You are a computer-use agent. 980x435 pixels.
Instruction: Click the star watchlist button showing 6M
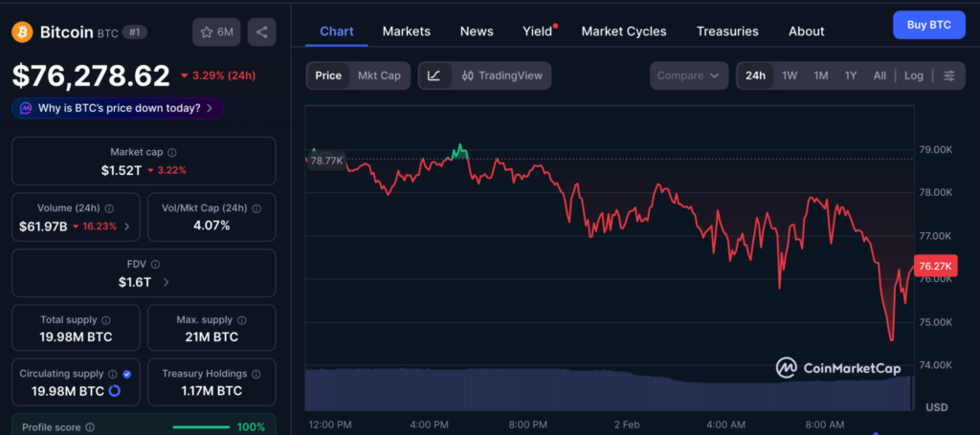pyautogui.click(x=216, y=32)
